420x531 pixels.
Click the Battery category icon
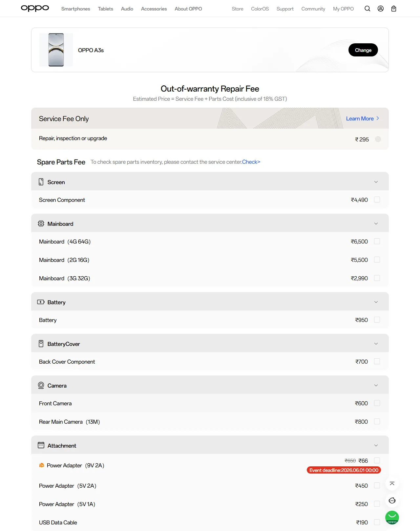(41, 302)
